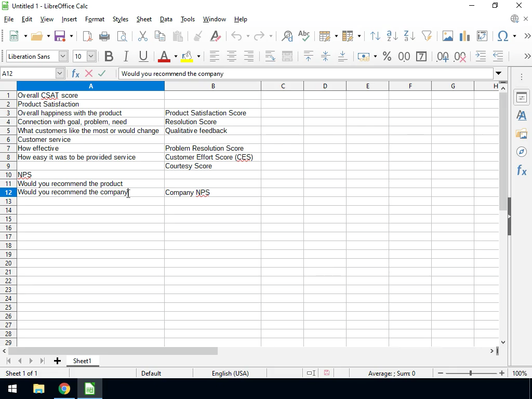Click the Cut scissors icon
532x399 pixels.
pyautogui.click(x=143, y=36)
